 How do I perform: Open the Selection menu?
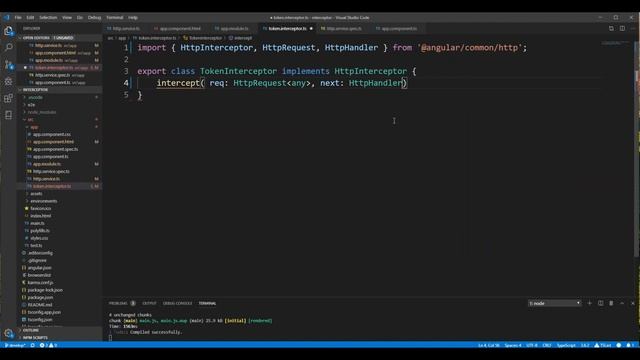click(48, 18)
